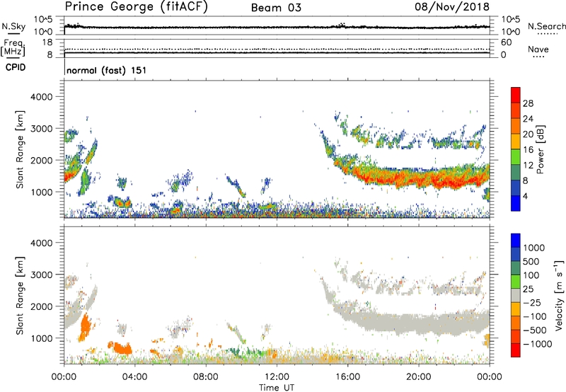
Task: Click the 'Nave' legend label
Action: [x=538, y=49]
